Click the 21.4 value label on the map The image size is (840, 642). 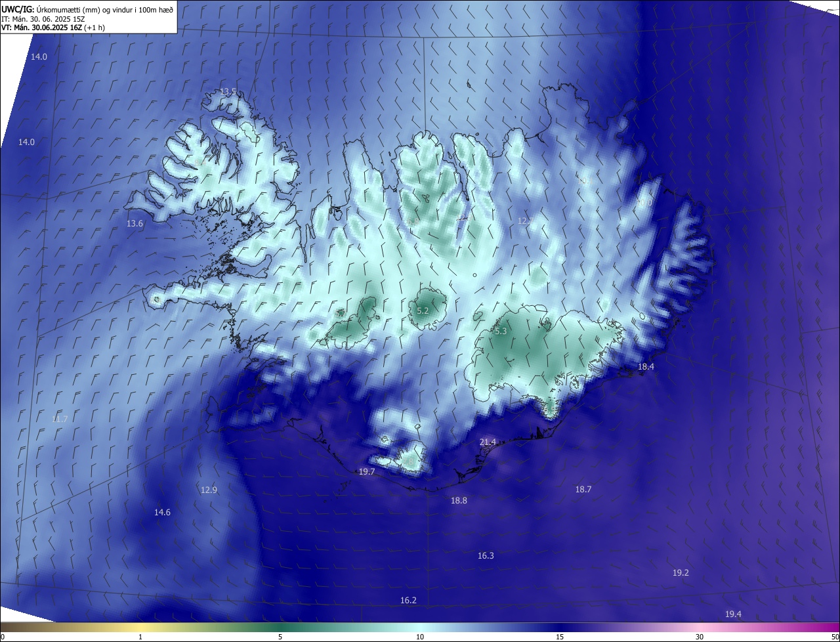point(488,442)
